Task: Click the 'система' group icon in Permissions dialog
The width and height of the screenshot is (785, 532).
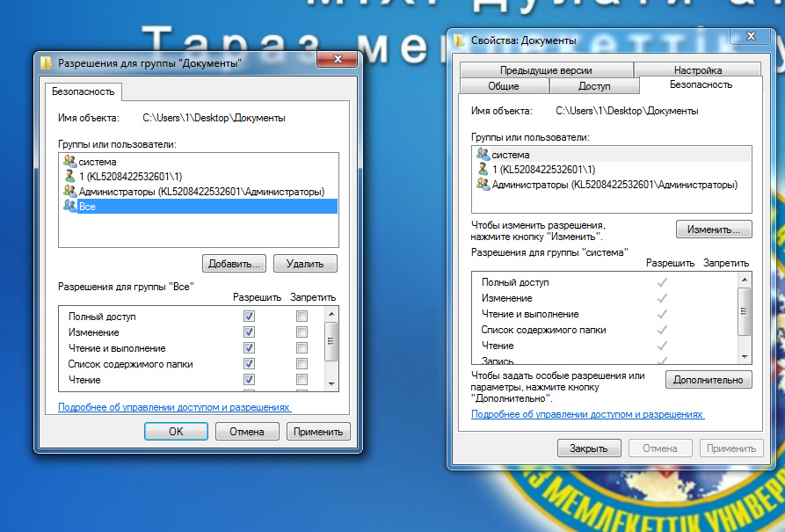Action: (69, 161)
